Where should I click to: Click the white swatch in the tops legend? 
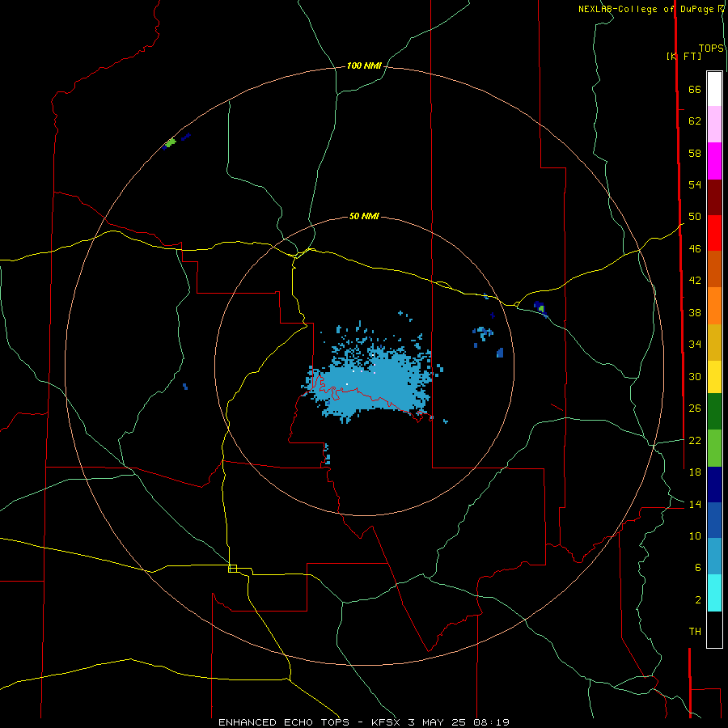click(714, 89)
